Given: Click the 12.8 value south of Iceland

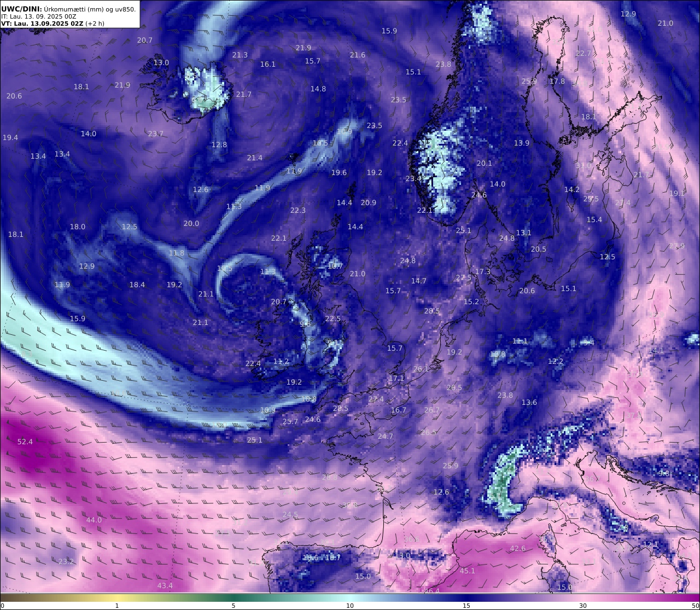Looking at the screenshot, I should 219,144.
